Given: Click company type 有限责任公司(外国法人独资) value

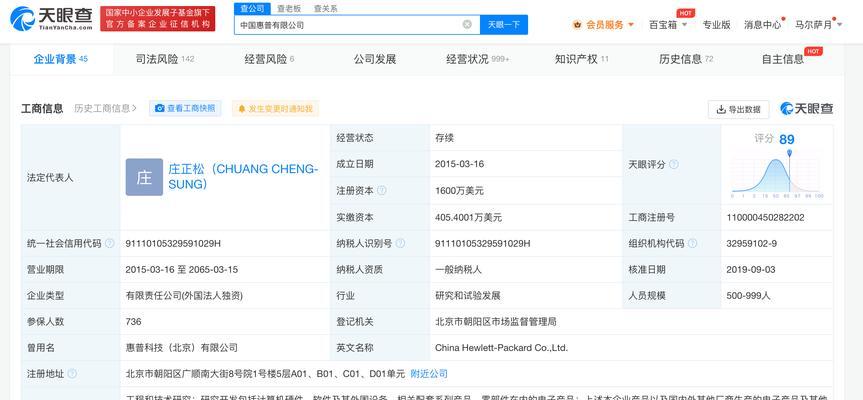Looking at the screenshot, I should (184, 295).
